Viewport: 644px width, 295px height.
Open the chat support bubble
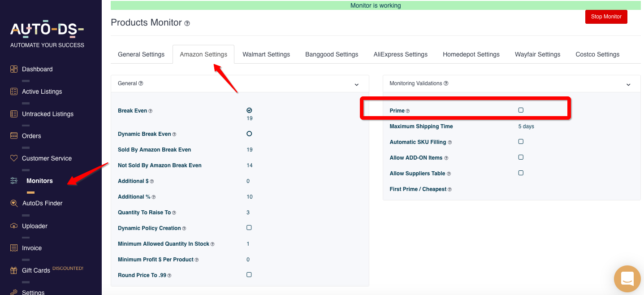(x=627, y=279)
